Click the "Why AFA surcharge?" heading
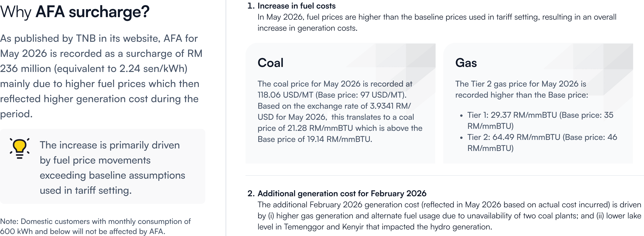 [x=75, y=12]
